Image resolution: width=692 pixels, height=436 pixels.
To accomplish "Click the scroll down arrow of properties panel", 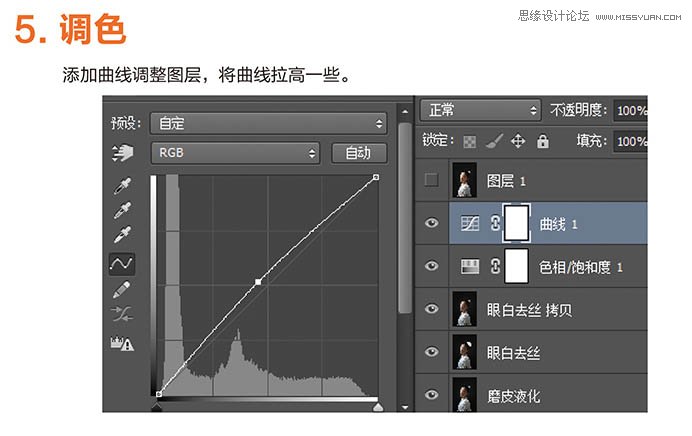I will pyautogui.click(x=405, y=407).
